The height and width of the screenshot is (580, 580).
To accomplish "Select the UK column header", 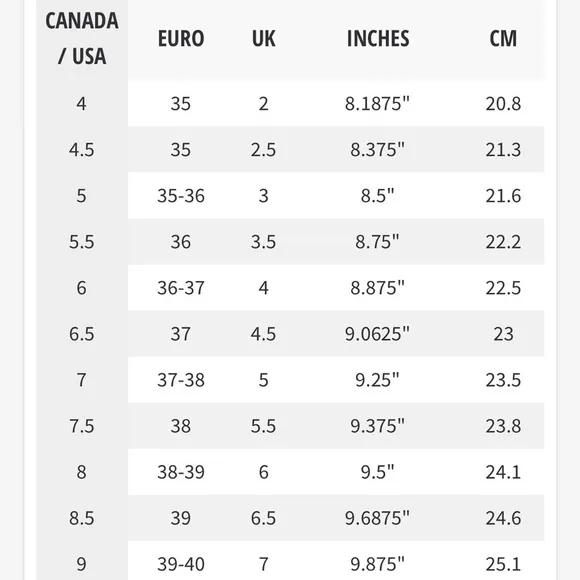I will click(263, 38).
